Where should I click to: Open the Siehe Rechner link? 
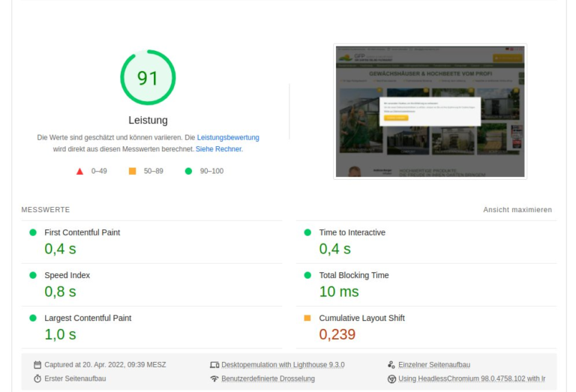[219, 149]
